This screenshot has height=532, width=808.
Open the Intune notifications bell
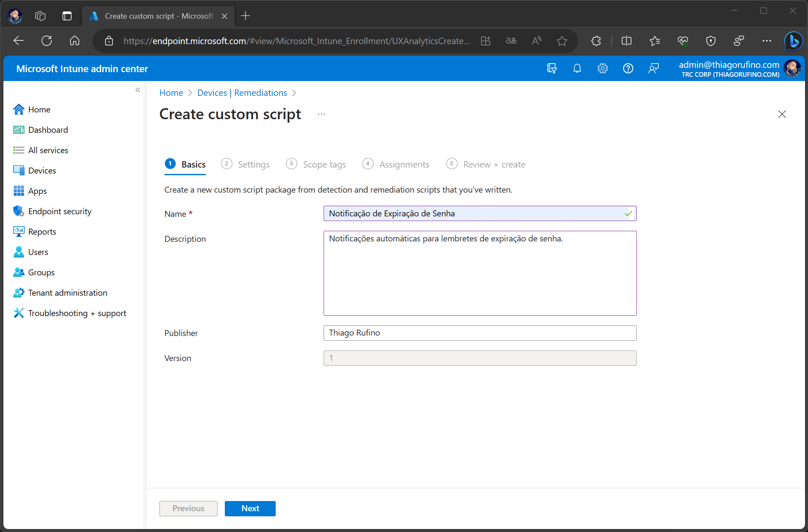tap(577, 68)
